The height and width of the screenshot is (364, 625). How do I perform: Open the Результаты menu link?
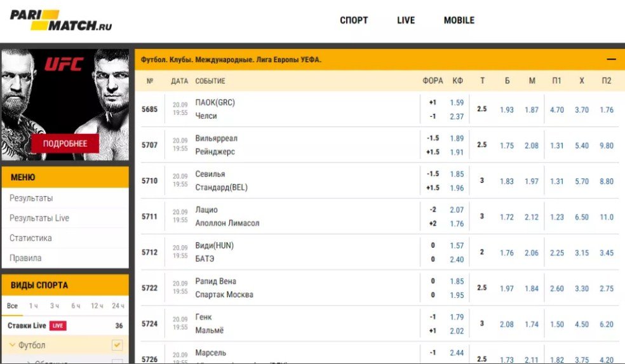[x=31, y=198]
